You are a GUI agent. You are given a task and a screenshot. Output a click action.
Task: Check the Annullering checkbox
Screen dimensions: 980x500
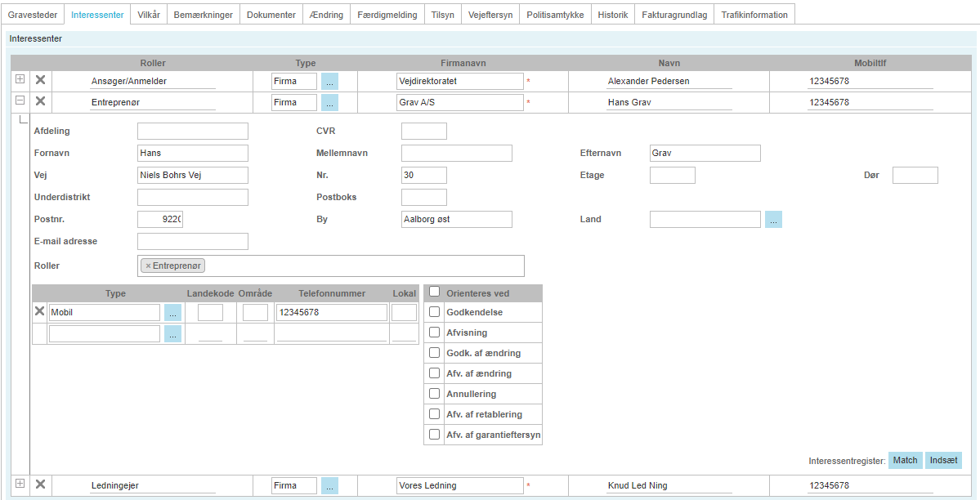click(435, 393)
